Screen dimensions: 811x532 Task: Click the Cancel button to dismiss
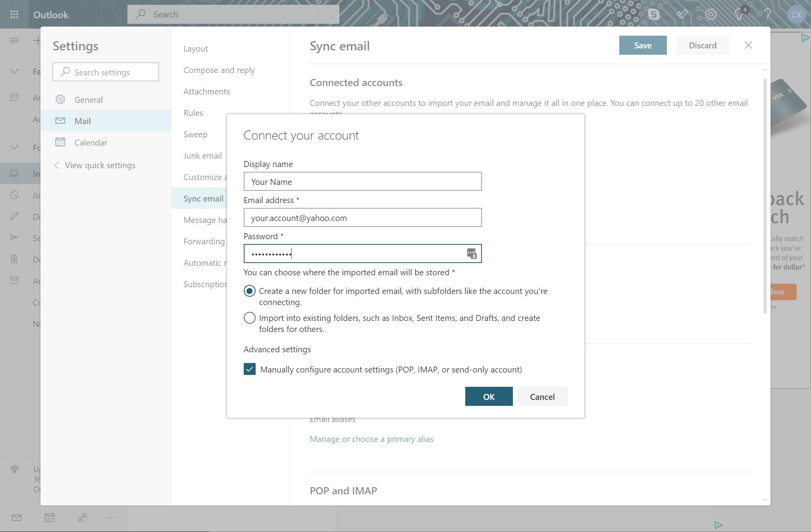[542, 396]
